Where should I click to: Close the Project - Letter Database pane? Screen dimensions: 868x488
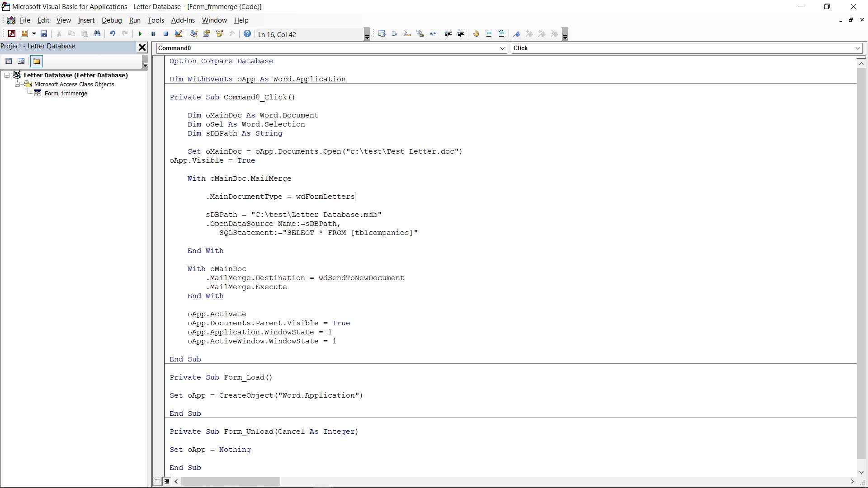pos(142,47)
